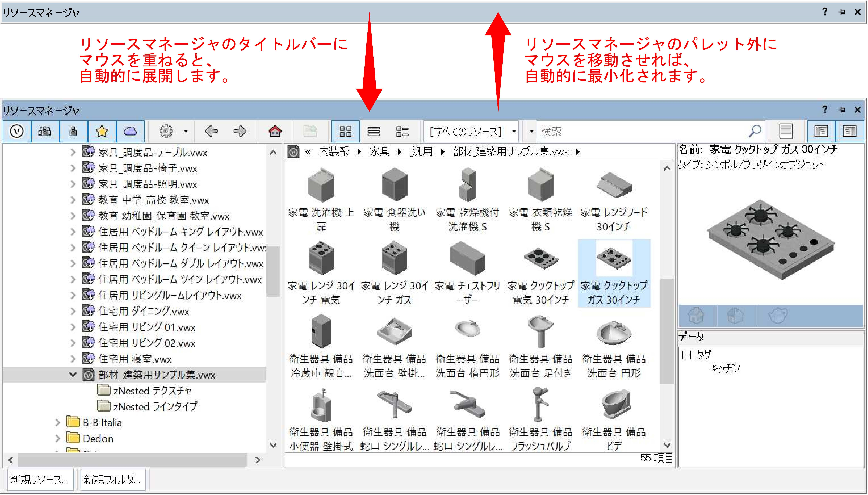
Task: Click 内装系 in breadcrumb path
Action: (334, 152)
